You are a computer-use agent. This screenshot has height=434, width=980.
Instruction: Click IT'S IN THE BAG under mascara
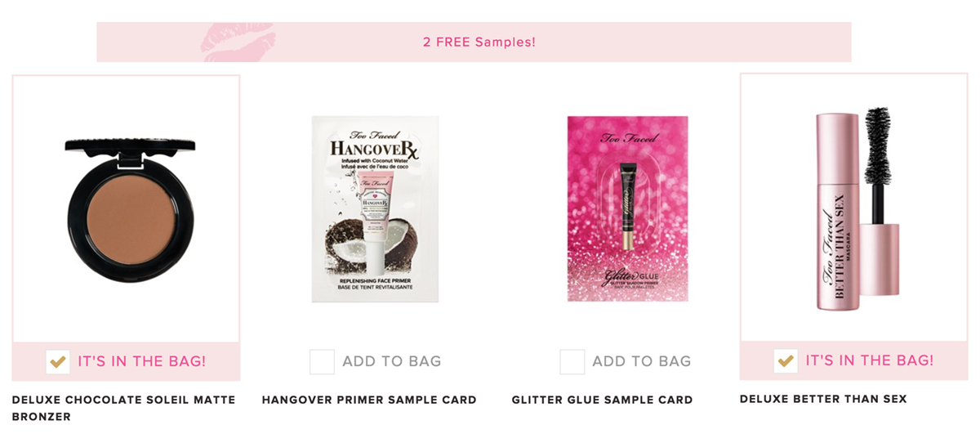coord(870,360)
